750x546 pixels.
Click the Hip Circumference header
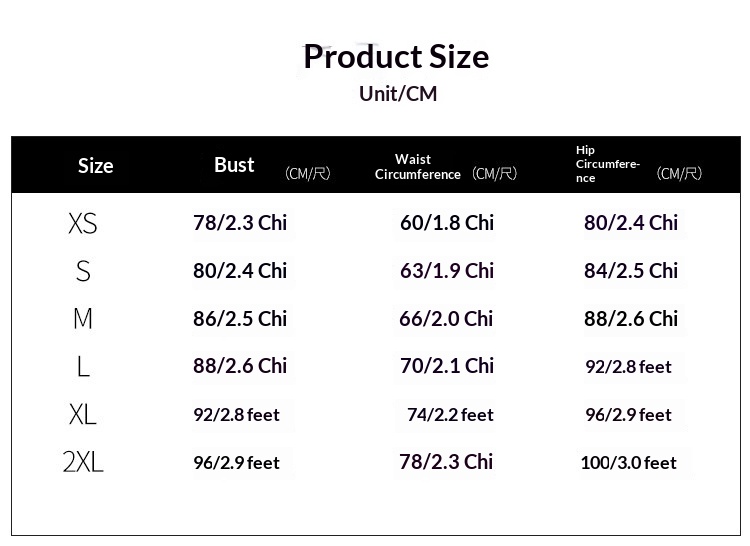point(607,164)
